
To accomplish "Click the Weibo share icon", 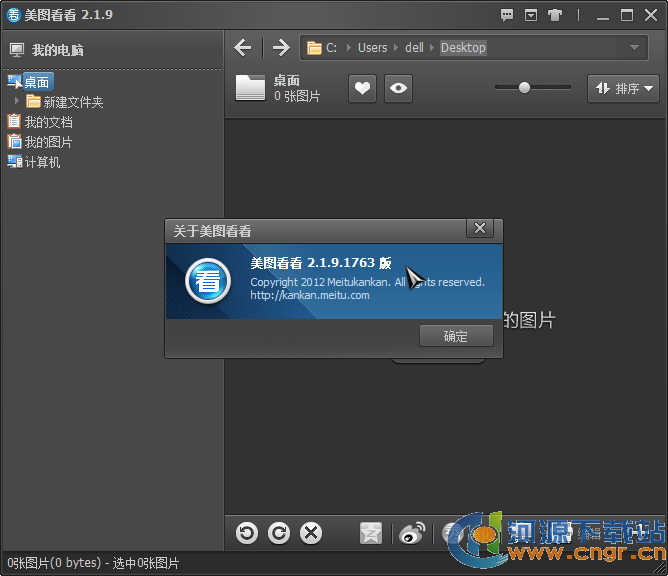I will (x=412, y=533).
